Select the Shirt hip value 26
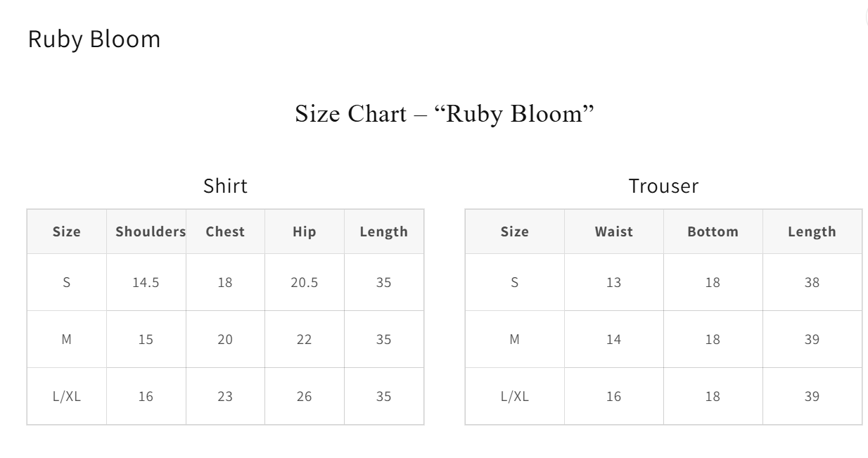 (305, 396)
